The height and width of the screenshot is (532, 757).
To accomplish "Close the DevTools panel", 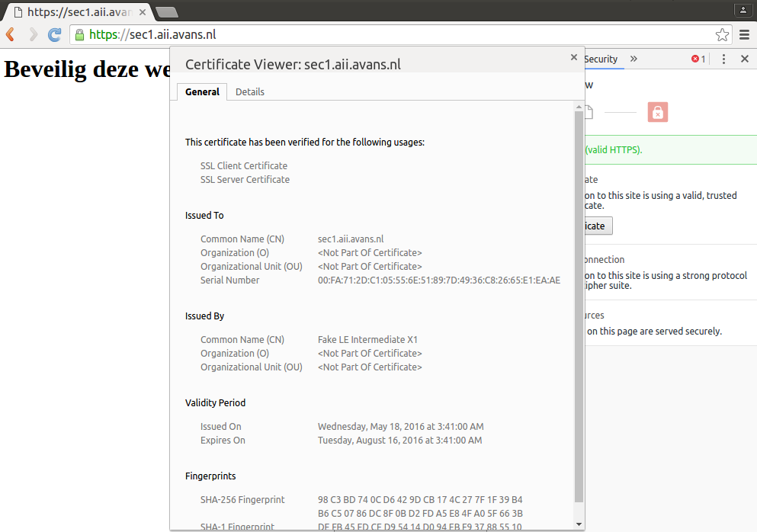I will [x=745, y=59].
